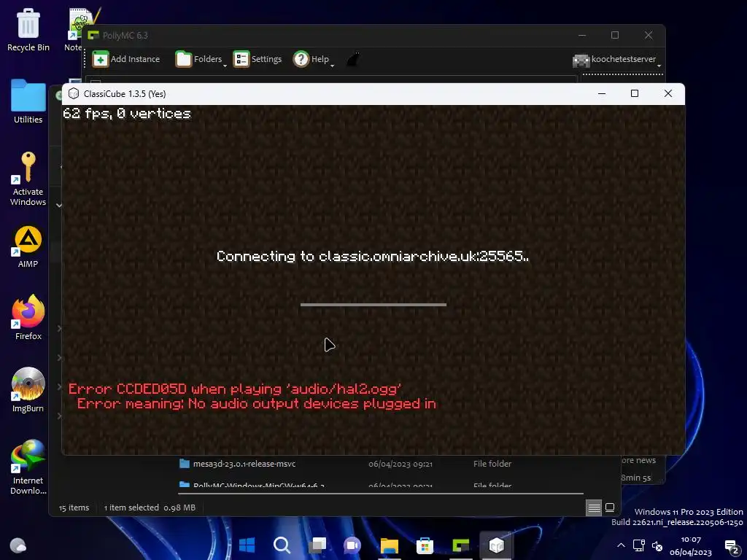
Task: Open the Windows Start menu
Action: (247, 545)
